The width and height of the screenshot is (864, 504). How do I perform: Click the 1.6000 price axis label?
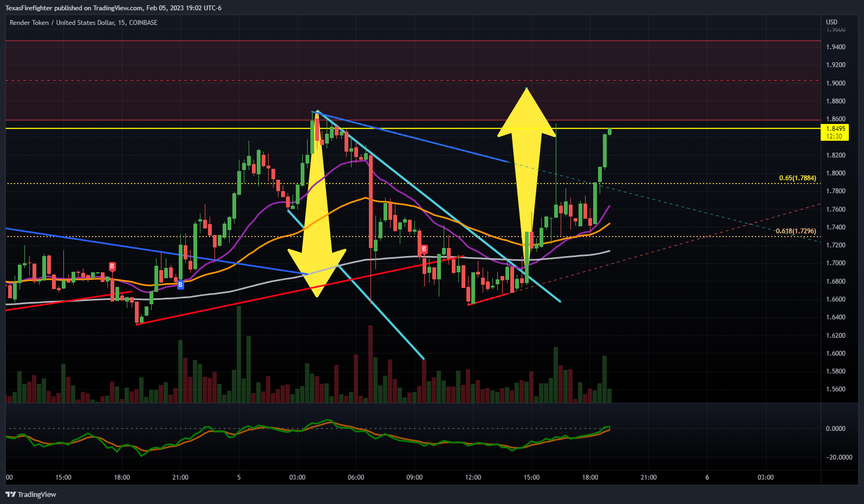click(x=835, y=354)
